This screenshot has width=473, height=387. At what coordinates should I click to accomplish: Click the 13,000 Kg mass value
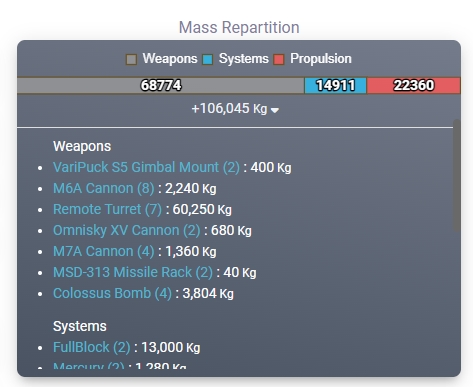click(171, 347)
